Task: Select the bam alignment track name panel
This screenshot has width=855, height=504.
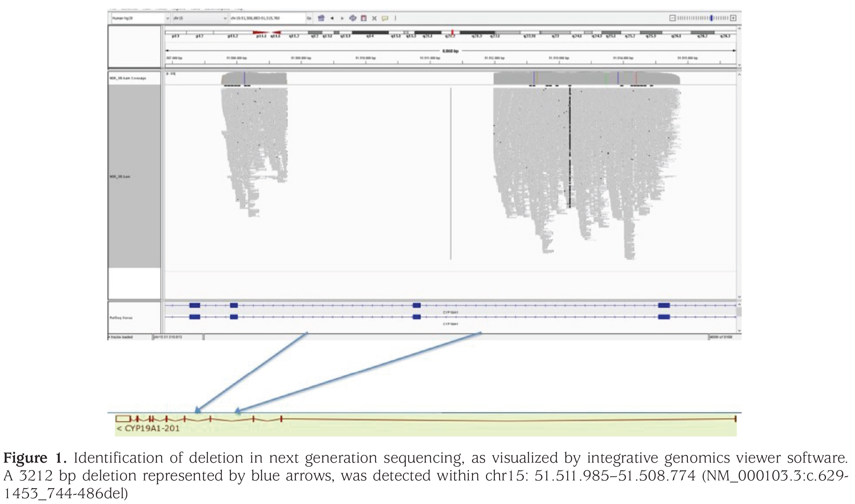Action: 134,176
